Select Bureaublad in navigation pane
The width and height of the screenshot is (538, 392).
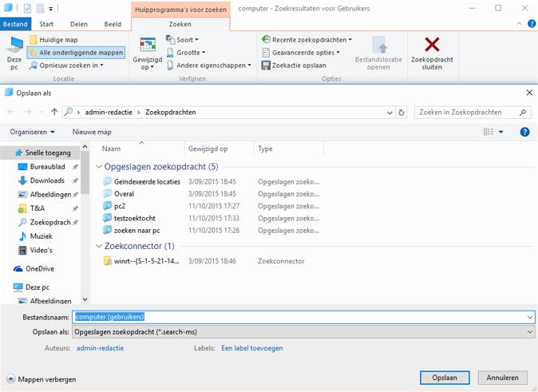[x=47, y=167]
